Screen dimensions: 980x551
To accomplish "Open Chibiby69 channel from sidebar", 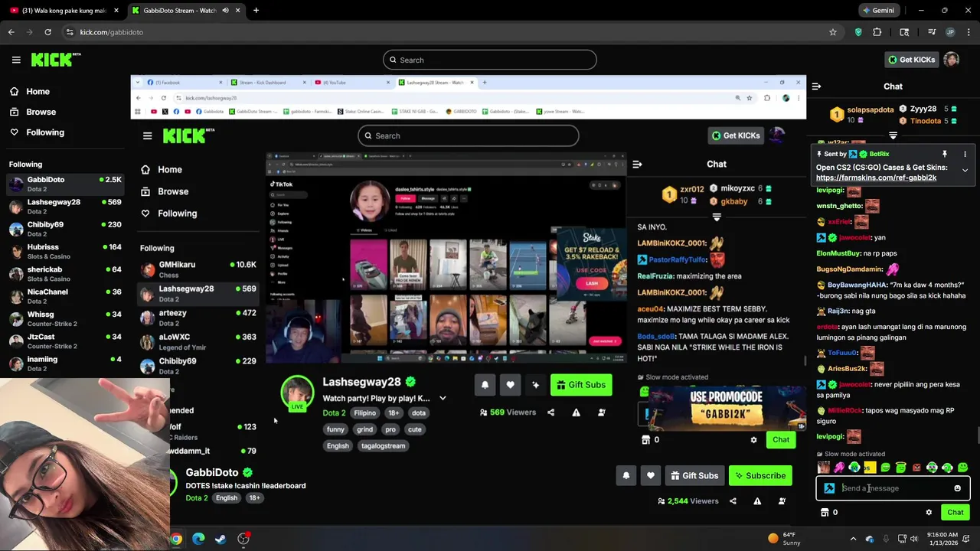I will coord(65,229).
